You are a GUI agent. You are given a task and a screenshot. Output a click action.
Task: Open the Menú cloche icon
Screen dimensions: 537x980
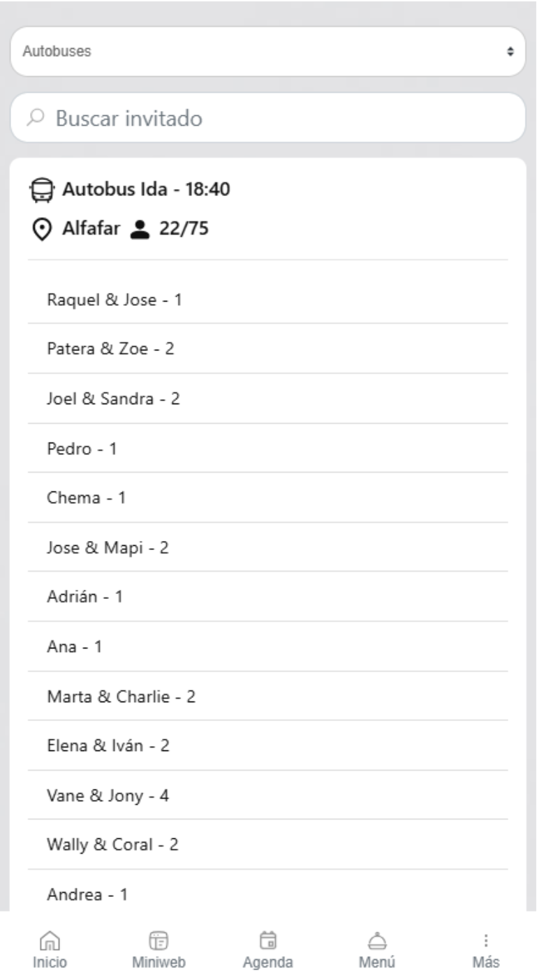click(377, 940)
